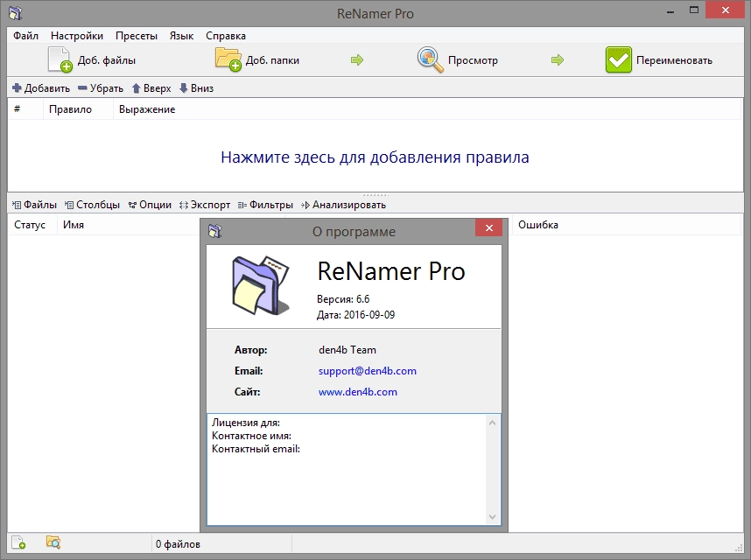Click the Доб. файлы page icon

tap(60, 59)
